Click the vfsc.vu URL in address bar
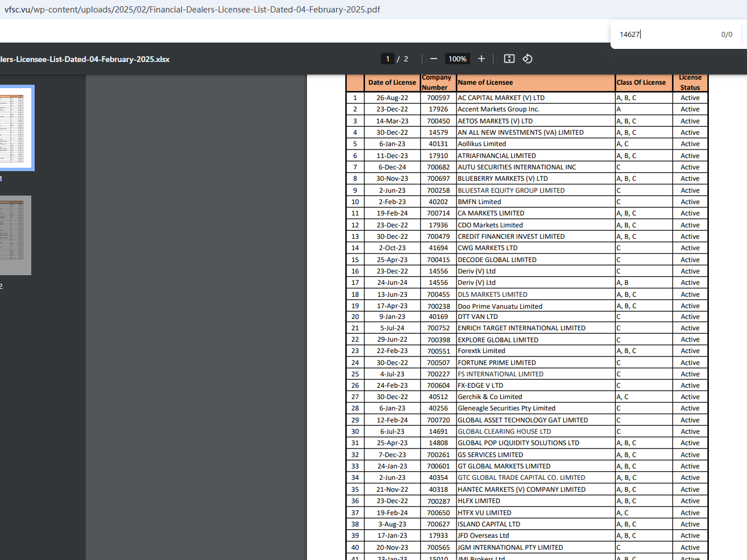This screenshot has width=747, height=560. point(192,10)
